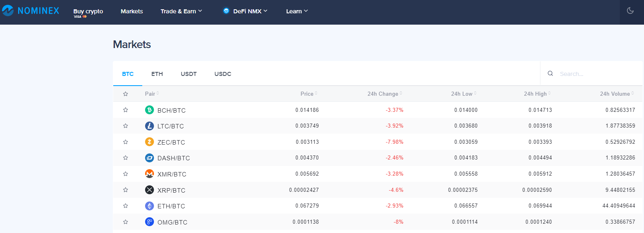
Task: Open LTC/BTC pair
Action: pos(170,126)
